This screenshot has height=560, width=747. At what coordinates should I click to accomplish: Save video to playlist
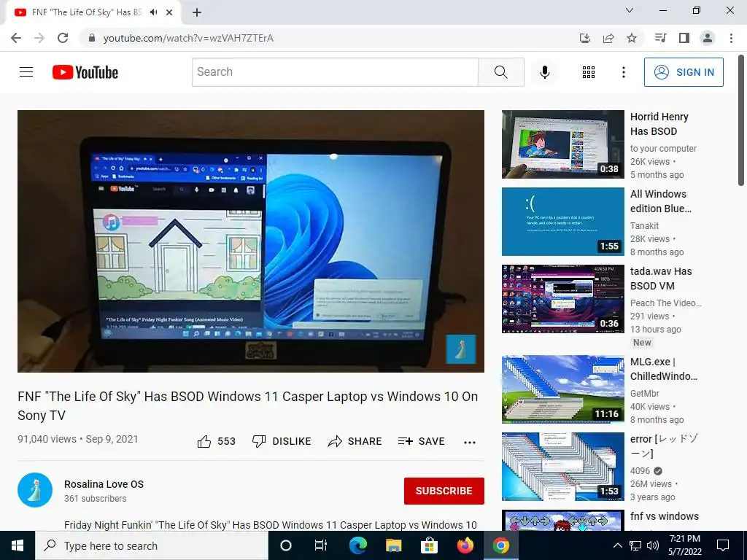pyautogui.click(x=421, y=441)
